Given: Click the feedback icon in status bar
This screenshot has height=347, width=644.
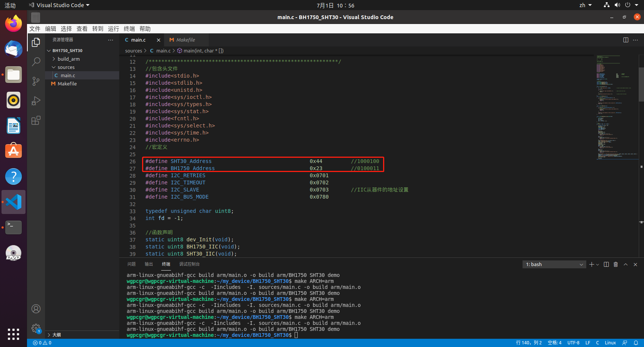Looking at the screenshot, I should tap(625, 343).
